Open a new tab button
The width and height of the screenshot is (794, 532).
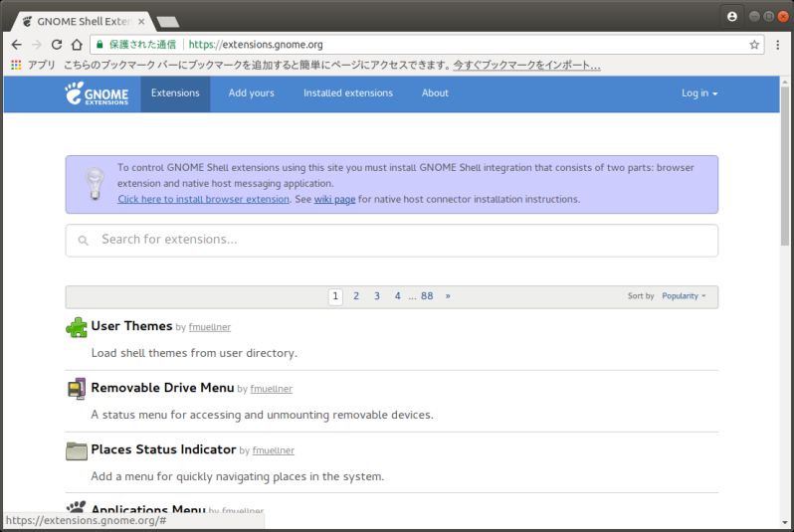click(168, 22)
